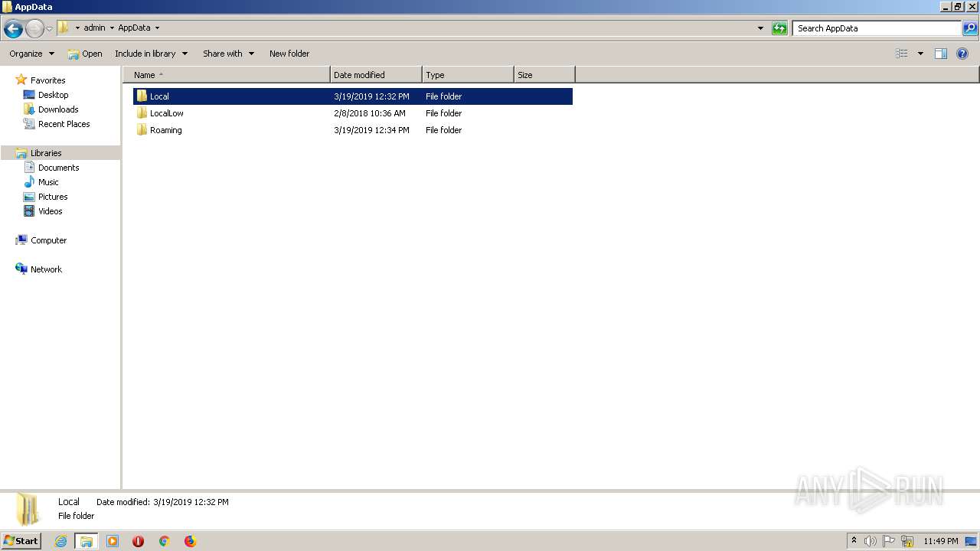Select AppData in the address breadcrumb
980x551 pixels.
coord(134,28)
